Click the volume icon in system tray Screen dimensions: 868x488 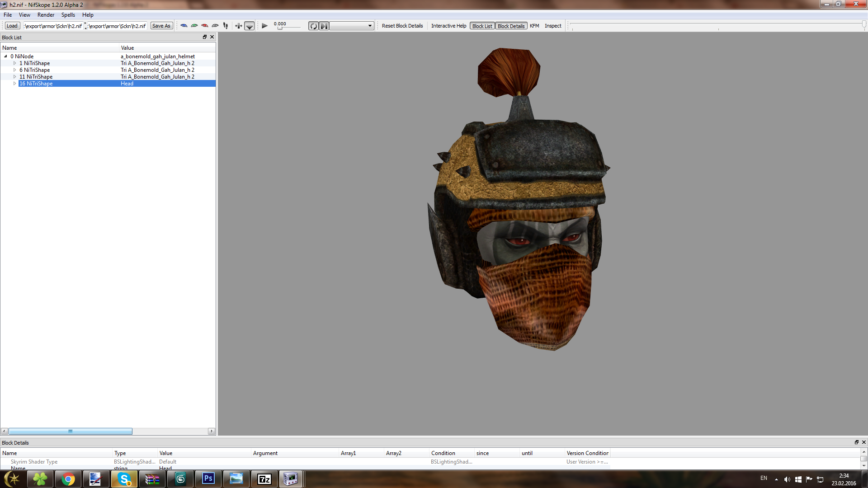coord(787,479)
